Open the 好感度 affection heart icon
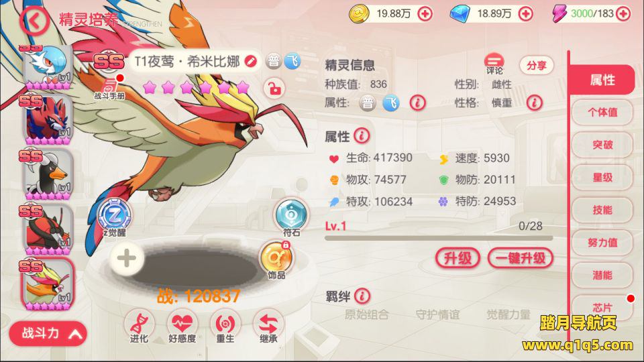Image resolution: width=644 pixels, height=362 pixels. [x=182, y=326]
